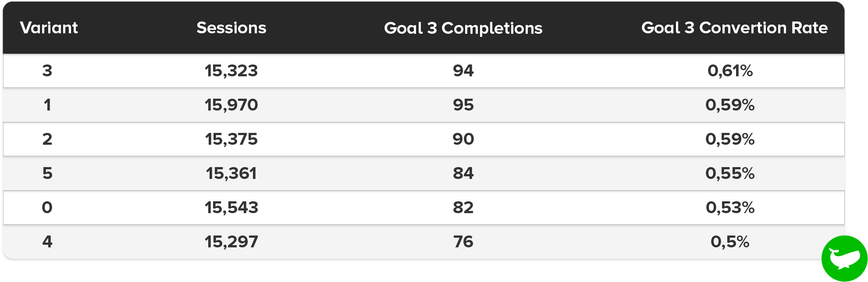Click the 0,61% conversion rate cell
The image size is (868, 282).
(730, 71)
